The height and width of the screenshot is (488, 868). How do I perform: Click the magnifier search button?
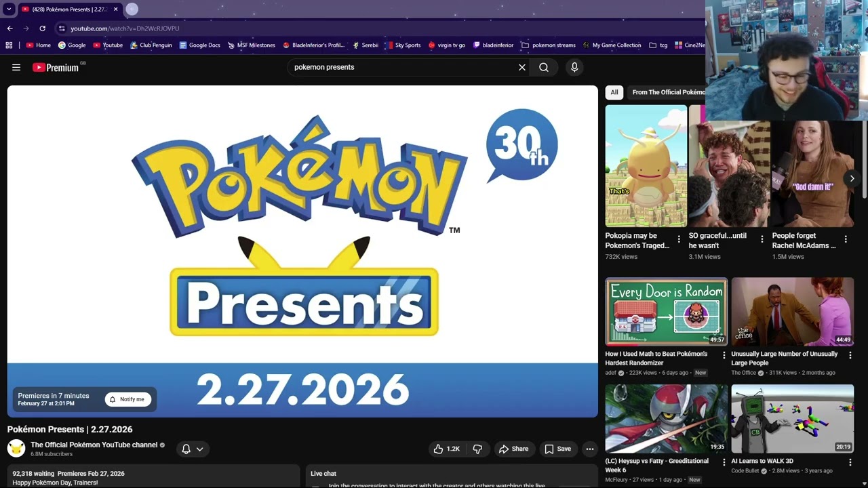click(544, 67)
